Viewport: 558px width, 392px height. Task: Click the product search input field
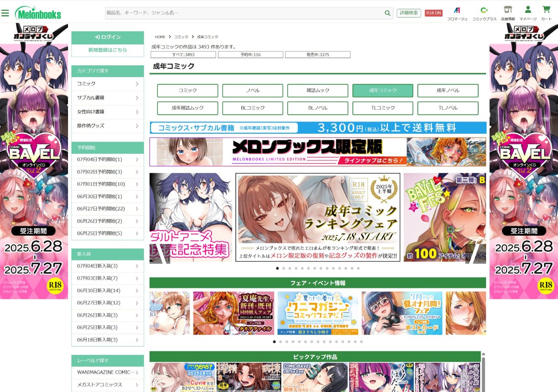click(244, 13)
